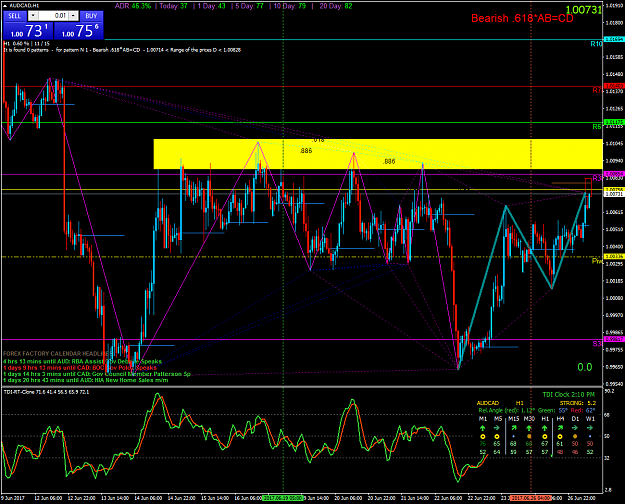Click the small blue dot under M15 arrow
Image resolution: width=625 pixels, height=504 pixels.
(513, 437)
